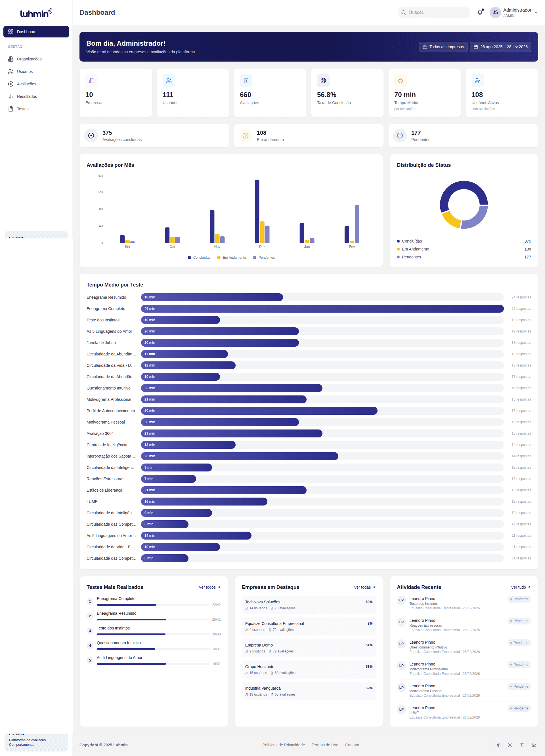Click the Buscar search field
This screenshot has height=756, width=545.
coord(434,12)
